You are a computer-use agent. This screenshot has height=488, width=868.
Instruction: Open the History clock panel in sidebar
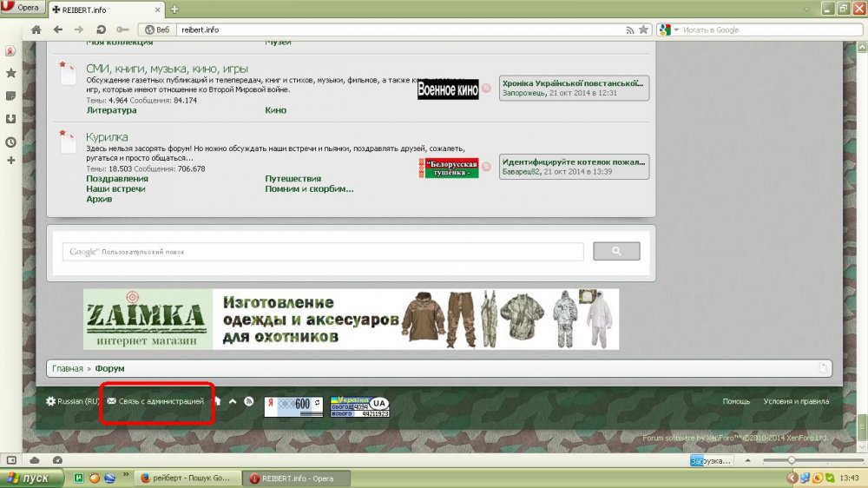(10, 142)
